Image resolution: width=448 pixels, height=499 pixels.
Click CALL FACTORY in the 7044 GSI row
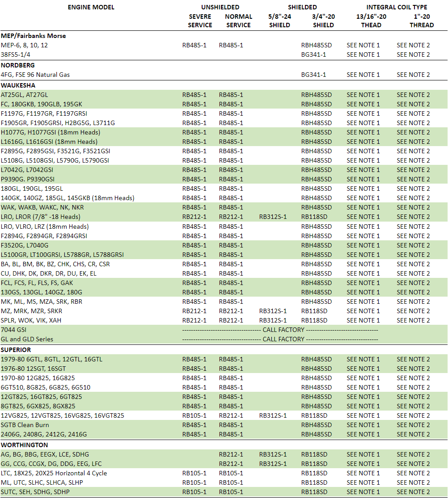point(283,330)
